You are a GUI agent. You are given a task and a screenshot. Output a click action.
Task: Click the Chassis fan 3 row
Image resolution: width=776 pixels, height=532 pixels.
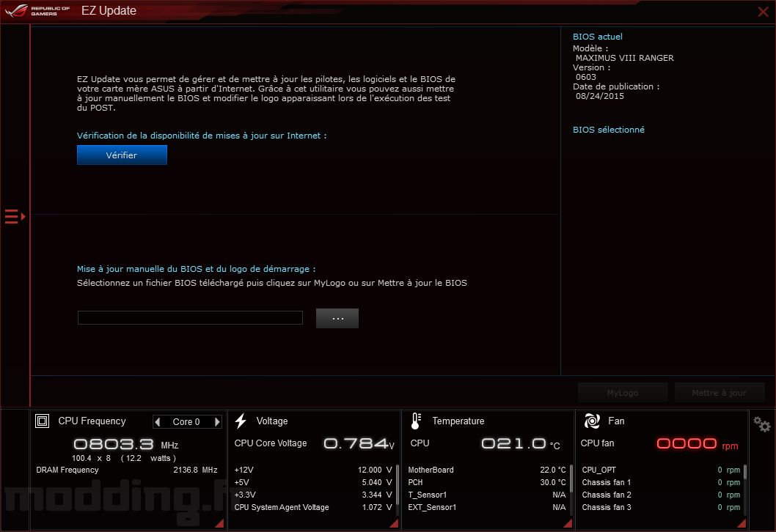pos(661,507)
